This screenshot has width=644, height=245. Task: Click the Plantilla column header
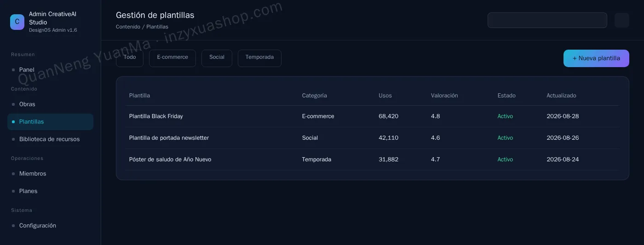[x=139, y=96]
